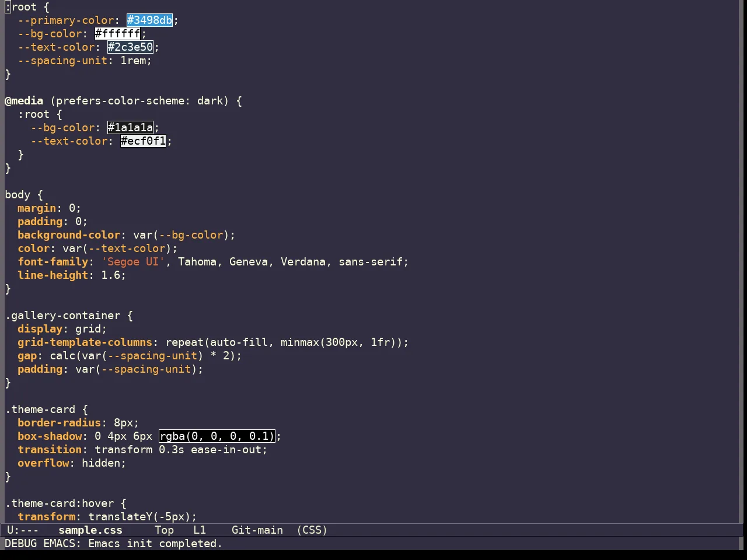The image size is (747, 560).
Task: Click the U:--- status in mode line
Action: coord(23,530)
